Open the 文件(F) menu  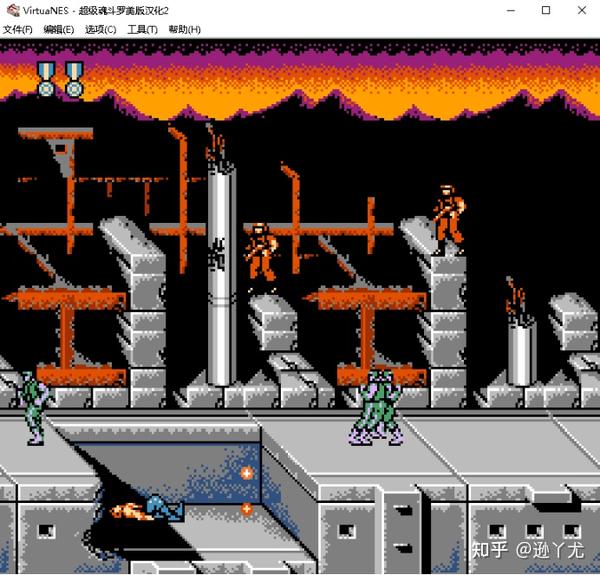coord(18,29)
